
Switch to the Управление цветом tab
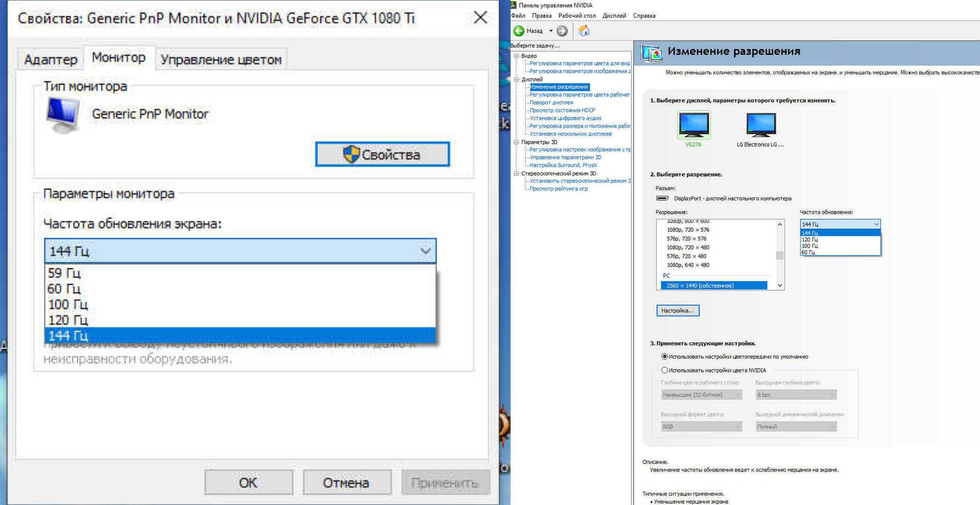(x=221, y=60)
